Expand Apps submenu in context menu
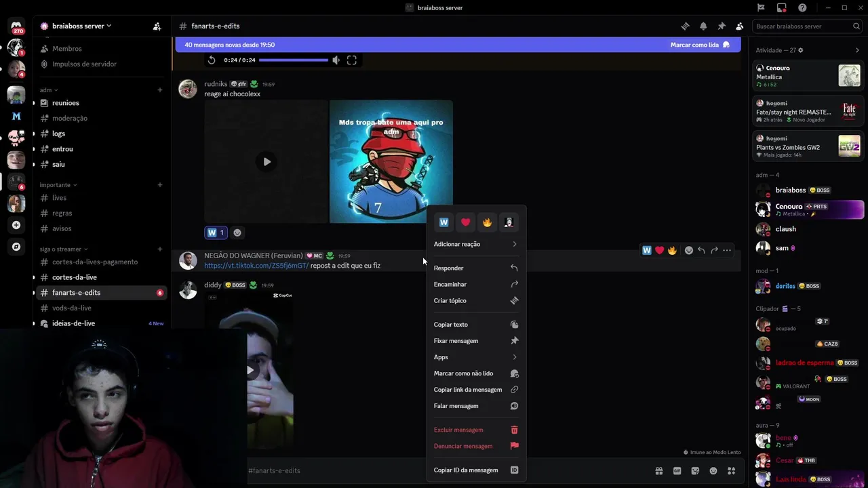This screenshot has width=868, height=488. click(476, 357)
